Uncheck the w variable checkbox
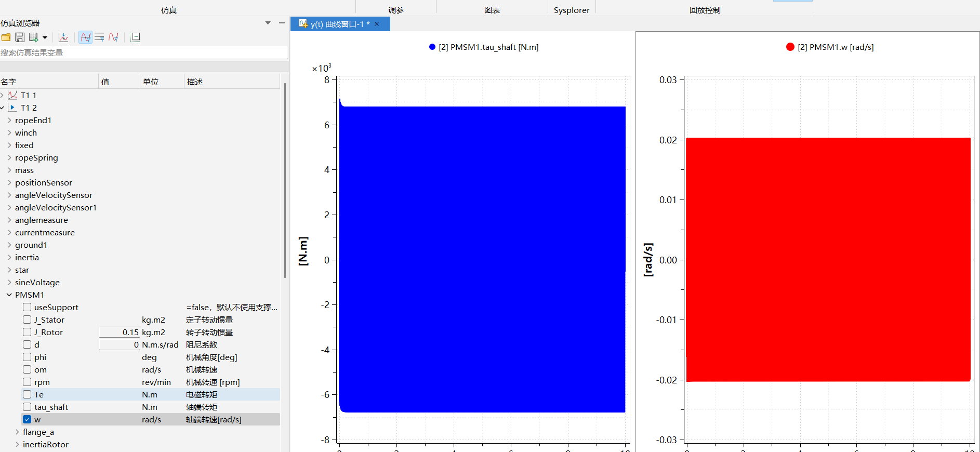Screen dimensions: 980x452 coord(27,419)
